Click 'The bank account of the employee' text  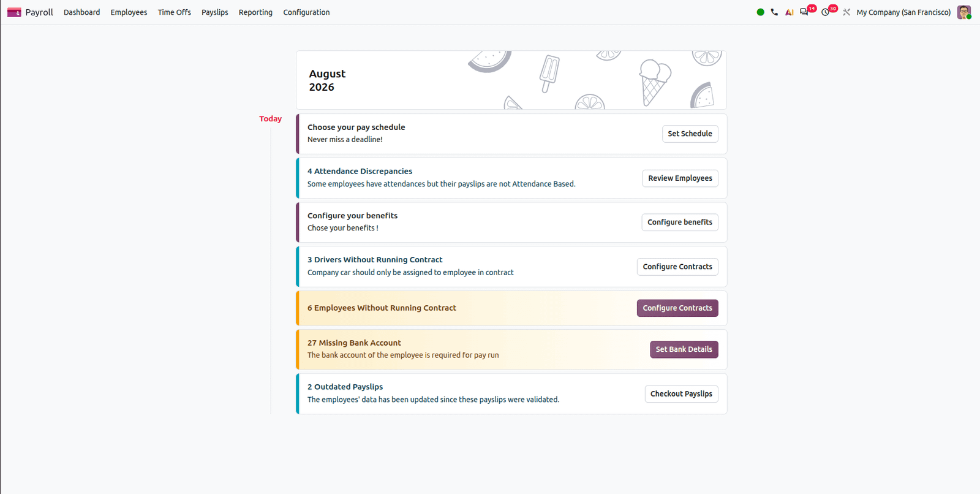click(x=403, y=355)
